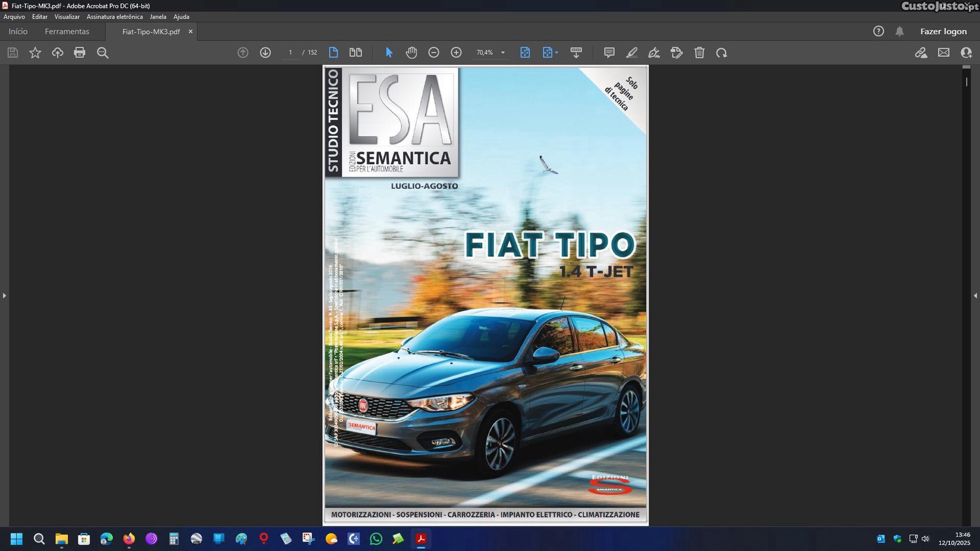Open the 70,4% zoom level dropdown
This screenshot has height=551, width=980.
point(503,53)
